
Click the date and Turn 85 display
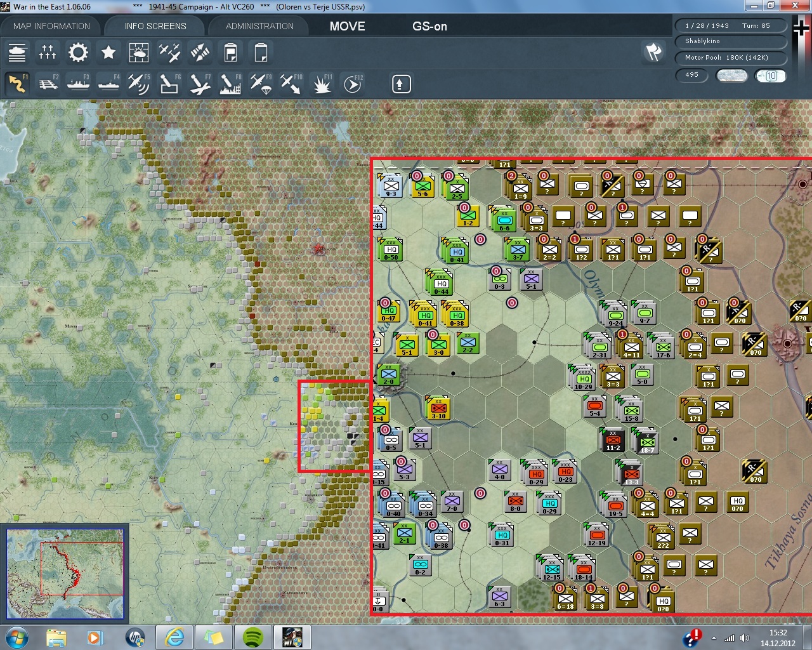pos(731,26)
